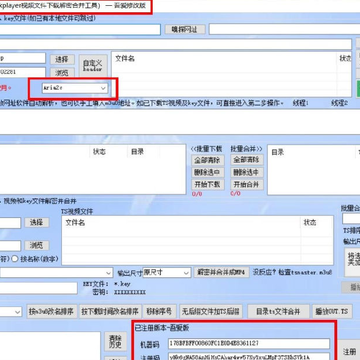The image size is (360, 360).
Task: Click the 开始下载 button
Action: (208, 184)
